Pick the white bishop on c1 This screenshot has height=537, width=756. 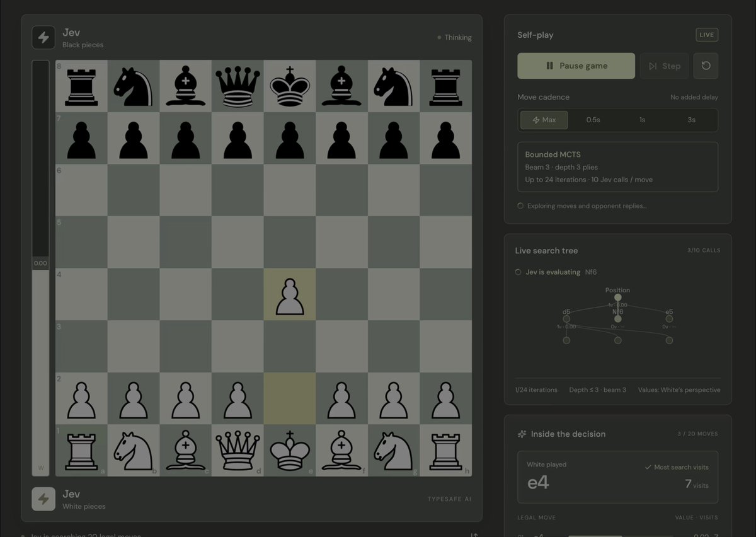pyautogui.click(x=185, y=451)
